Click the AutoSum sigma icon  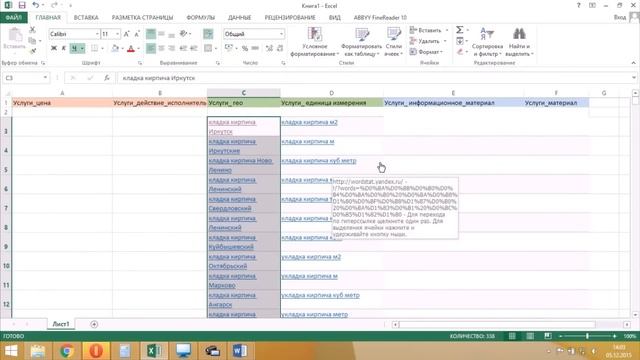point(460,30)
